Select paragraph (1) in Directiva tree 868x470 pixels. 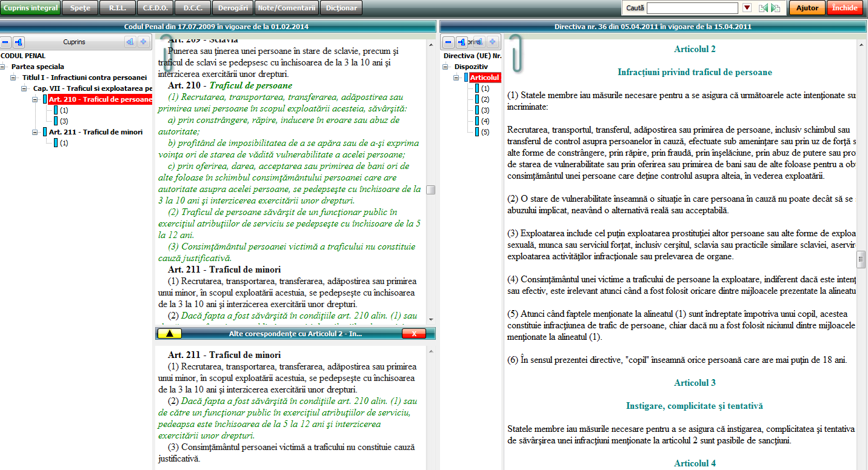[485, 88]
